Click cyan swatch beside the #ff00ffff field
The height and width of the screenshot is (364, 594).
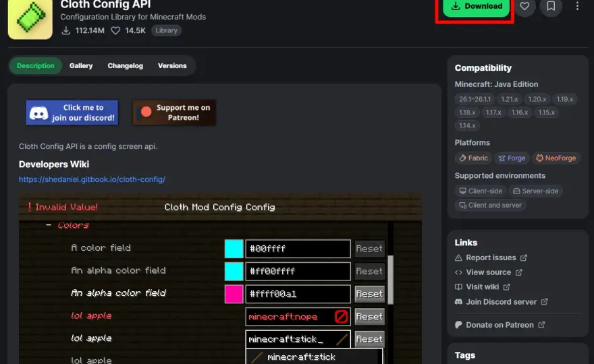click(x=234, y=271)
